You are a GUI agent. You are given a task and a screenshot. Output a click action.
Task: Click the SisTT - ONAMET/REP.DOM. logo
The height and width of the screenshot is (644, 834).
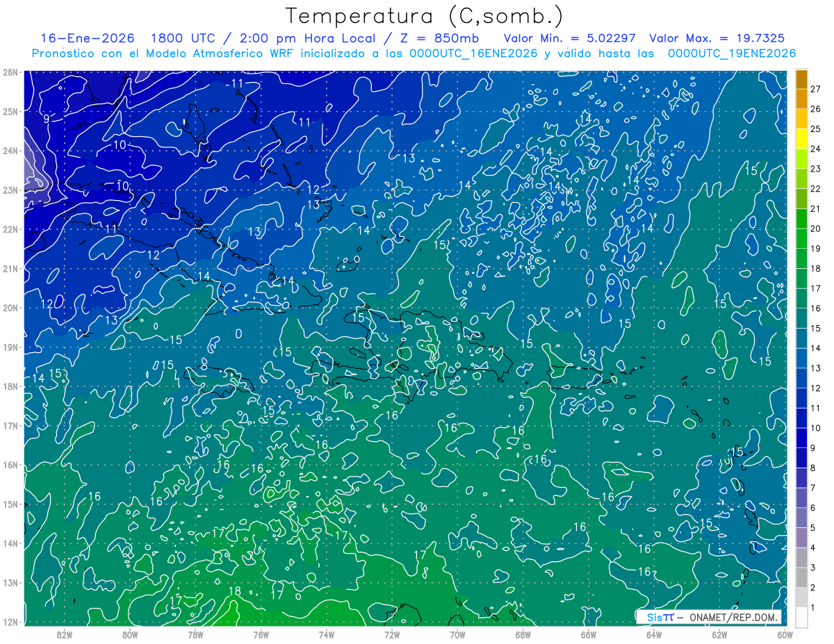tap(709, 617)
